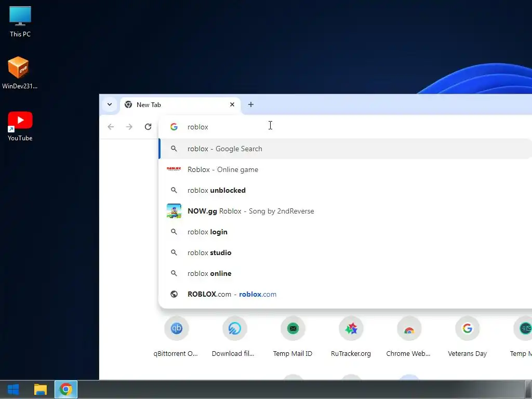Click the Show desktop strip on taskbar
532x399 pixels.
coord(528,390)
